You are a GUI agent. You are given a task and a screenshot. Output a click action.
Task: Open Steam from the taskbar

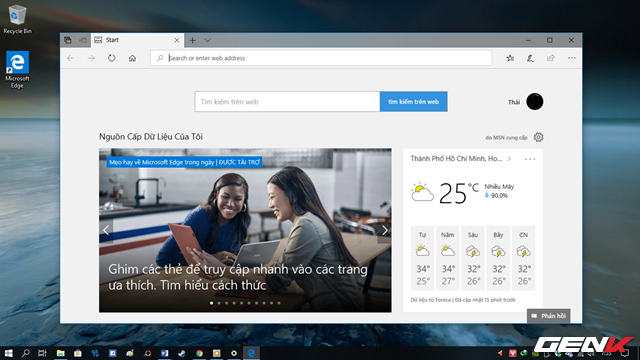point(182,353)
